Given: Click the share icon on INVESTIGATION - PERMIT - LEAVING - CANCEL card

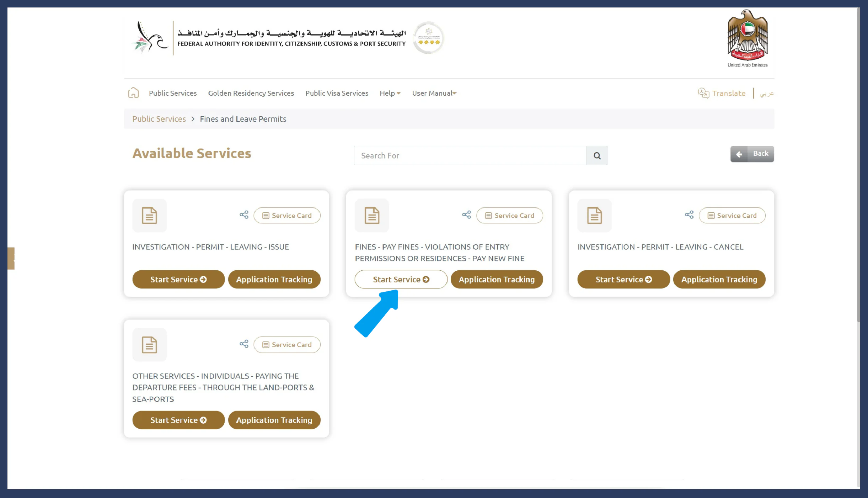Looking at the screenshot, I should click(x=689, y=214).
